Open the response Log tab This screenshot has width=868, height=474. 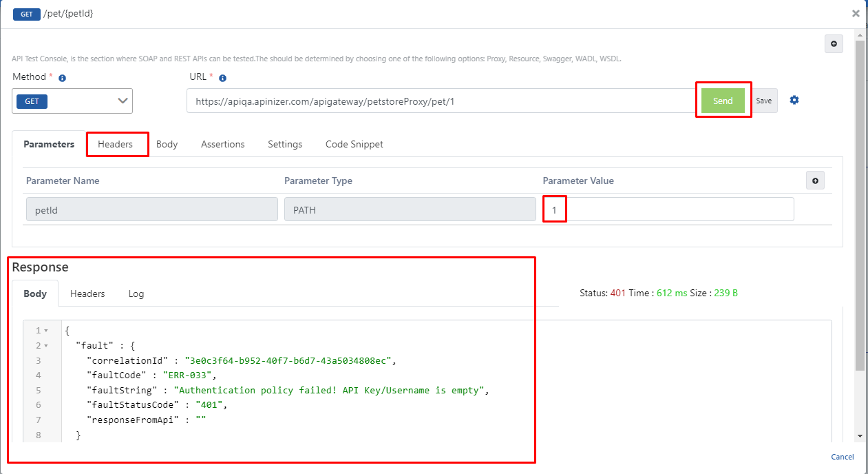[x=136, y=293]
